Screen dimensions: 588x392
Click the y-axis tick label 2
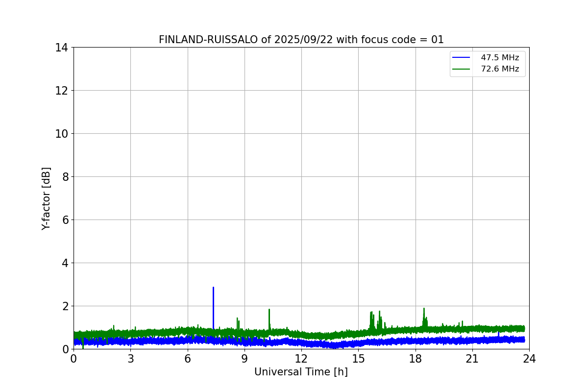coord(65,306)
